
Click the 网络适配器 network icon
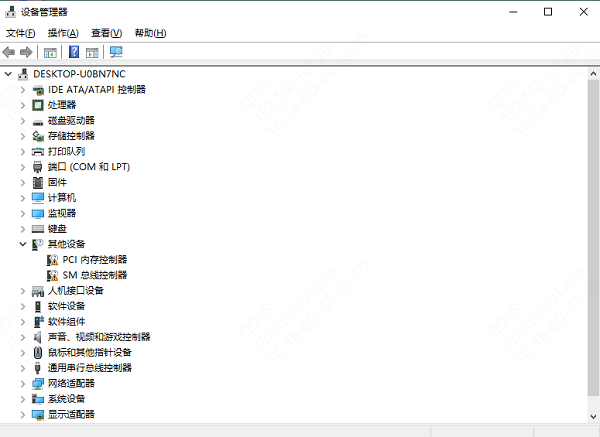[x=38, y=383]
